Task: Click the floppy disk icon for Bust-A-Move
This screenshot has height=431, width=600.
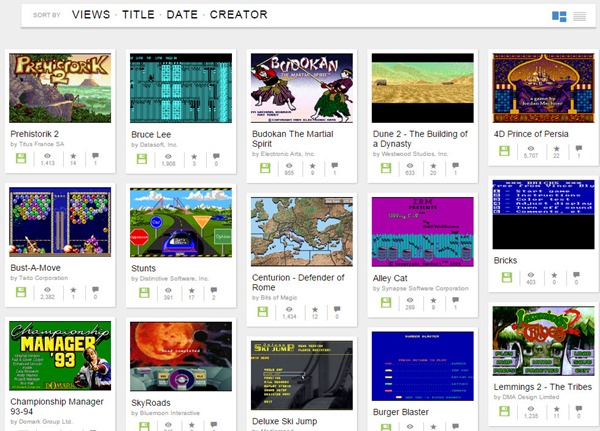Action: coord(21,292)
